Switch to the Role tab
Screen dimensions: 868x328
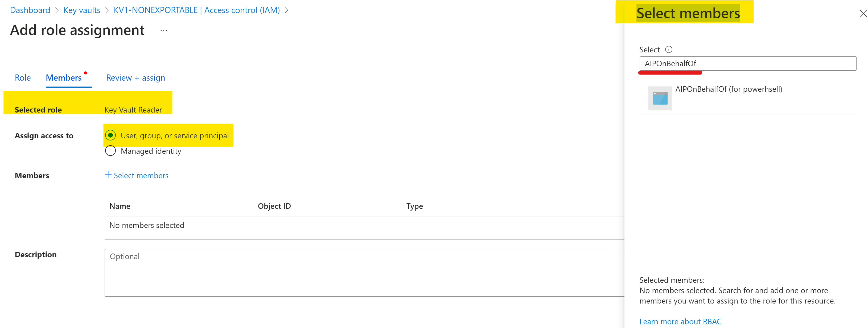point(23,78)
